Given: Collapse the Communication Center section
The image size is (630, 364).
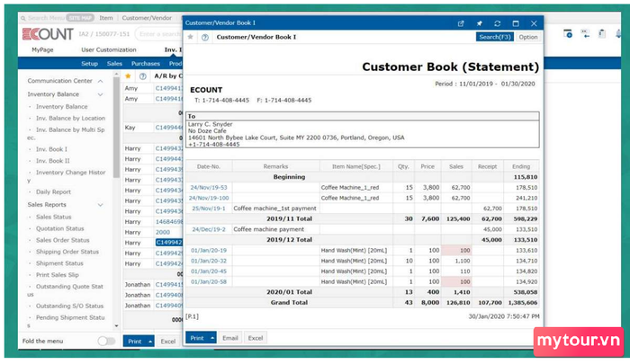Looking at the screenshot, I should tap(101, 81).
